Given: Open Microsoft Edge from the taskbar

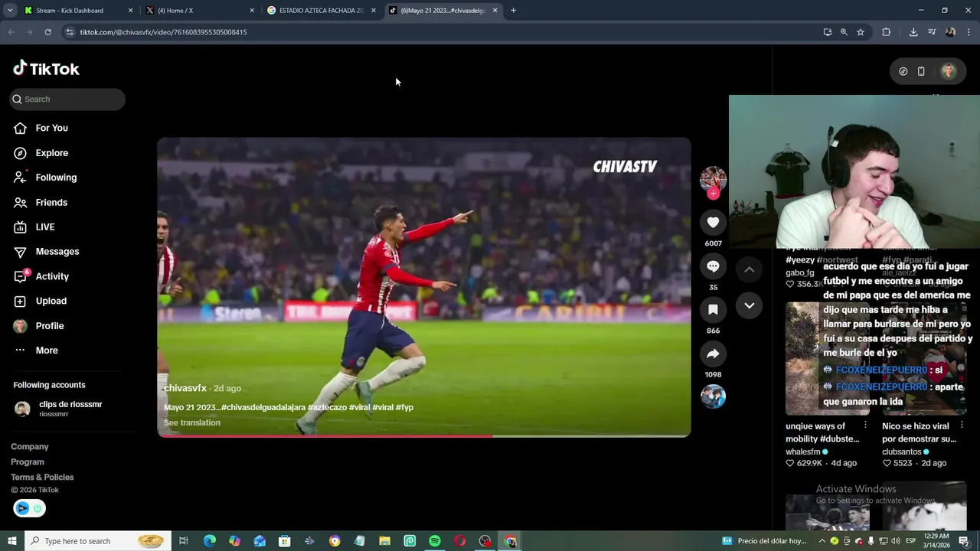Looking at the screenshot, I should (210, 541).
